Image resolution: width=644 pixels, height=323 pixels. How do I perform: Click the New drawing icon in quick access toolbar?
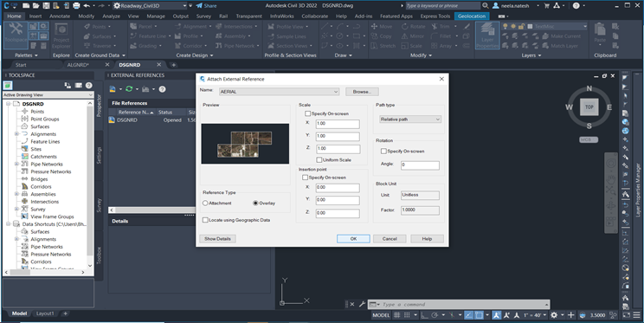pos(26,6)
